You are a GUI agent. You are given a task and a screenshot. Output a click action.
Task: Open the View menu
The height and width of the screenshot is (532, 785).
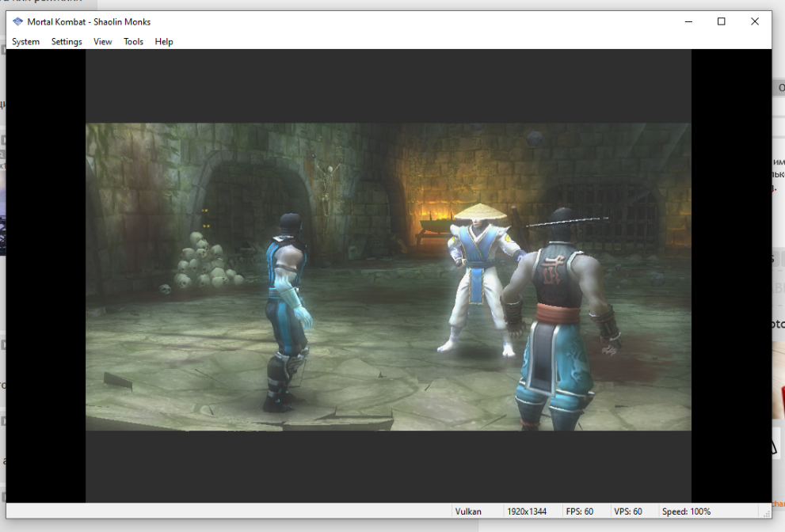[103, 41]
